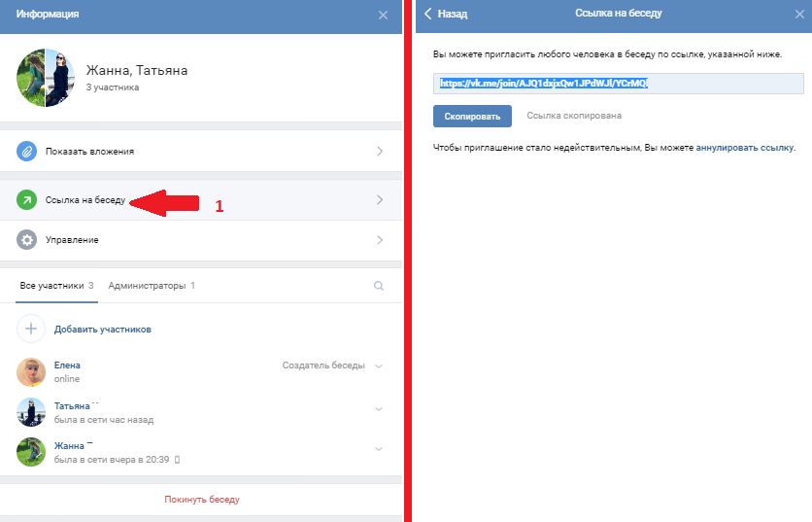This screenshot has height=522, width=812.
Task: Click the paperclip attachments icon
Action: click(x=28, y=151)
